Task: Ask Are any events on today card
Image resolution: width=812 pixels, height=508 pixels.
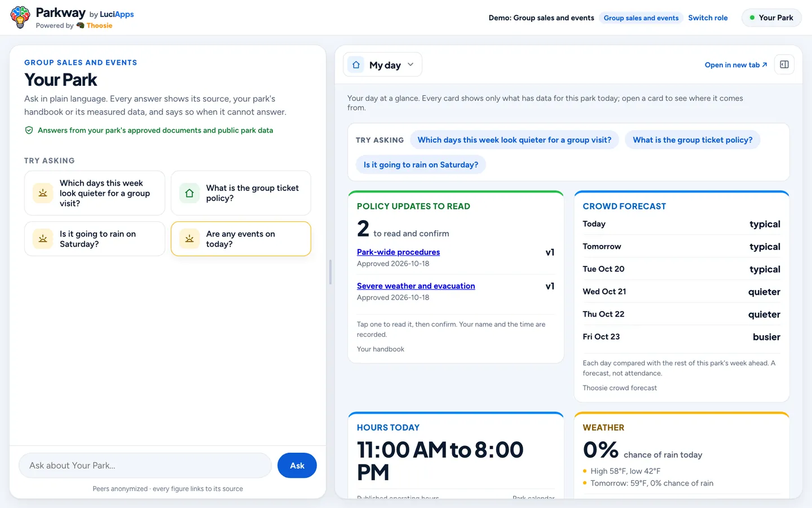Action: 241,239
